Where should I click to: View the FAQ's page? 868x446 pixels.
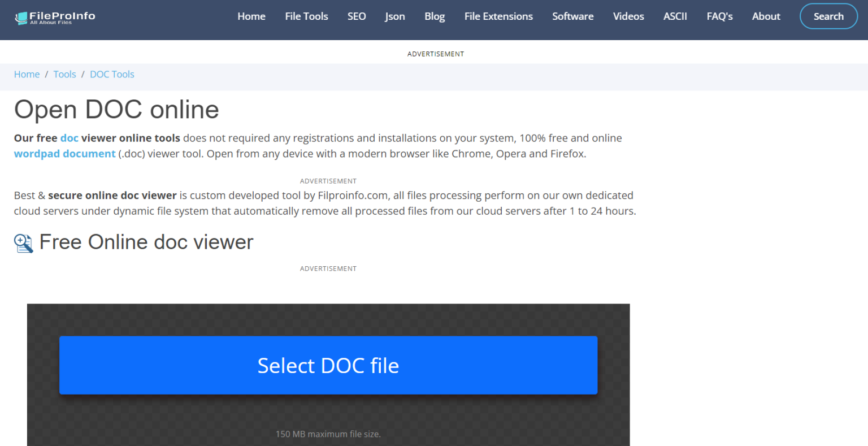point(719,16)
